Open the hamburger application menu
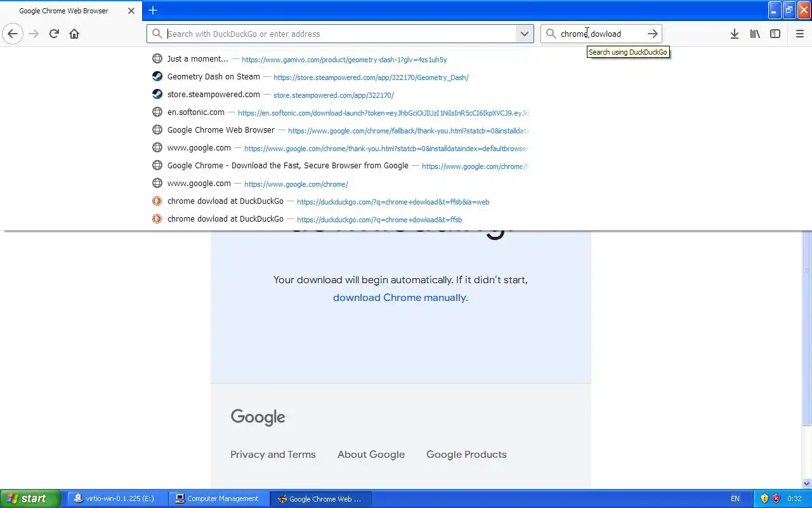Viewport: 812px width, 508px height. pyautogui.click(x=799, y=34)
